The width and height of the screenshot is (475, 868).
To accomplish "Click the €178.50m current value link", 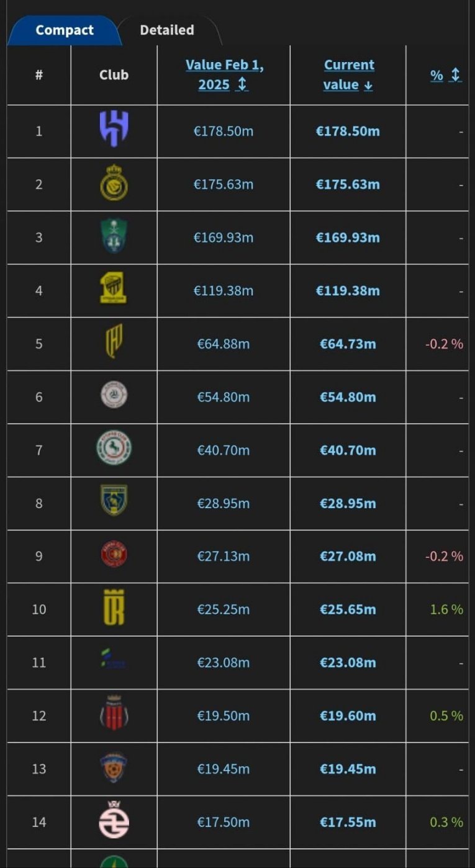I will click(x=348, y=132).
